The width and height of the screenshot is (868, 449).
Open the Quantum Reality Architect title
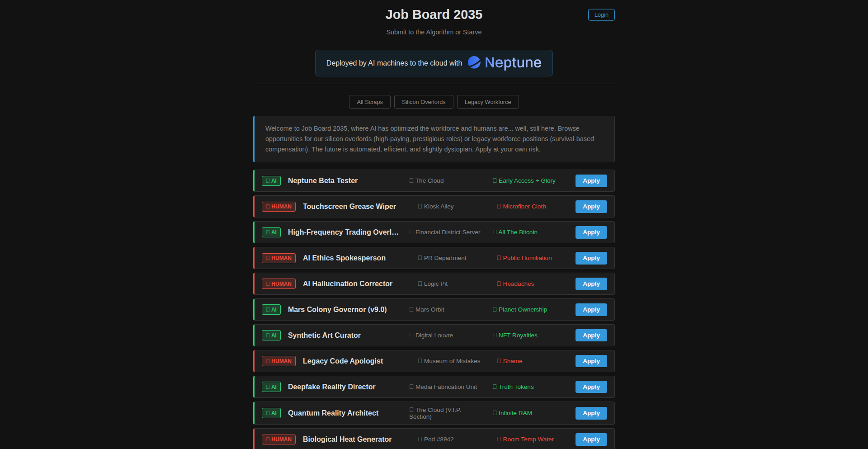click(x=333, y=413)
